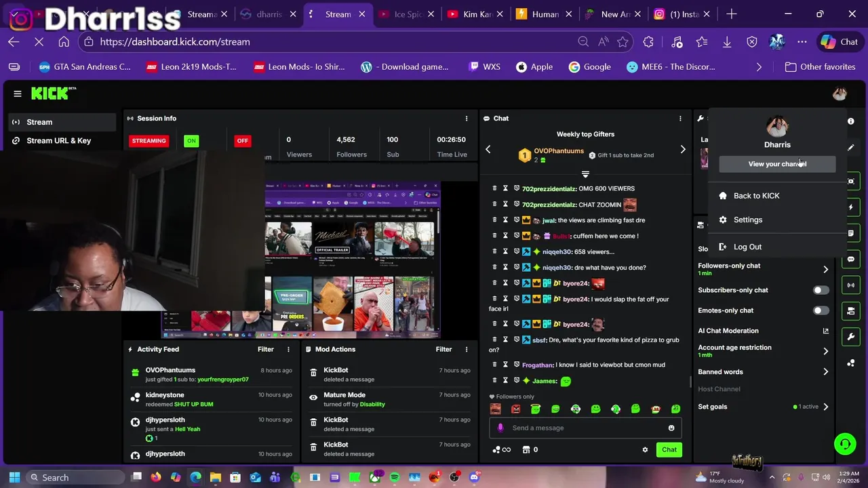Viewport: 868px width, 488px height.
Task: Expand Set goals settings
Action: click(825, 407)
